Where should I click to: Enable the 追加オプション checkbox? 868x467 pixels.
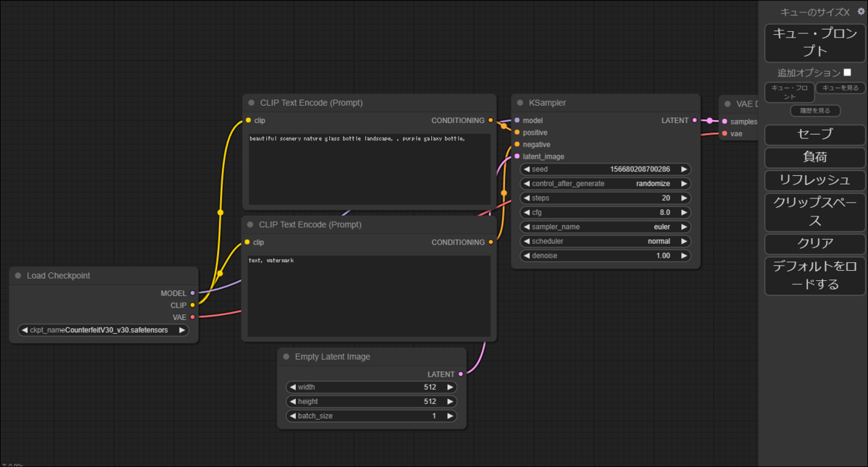tap(847, 72)
